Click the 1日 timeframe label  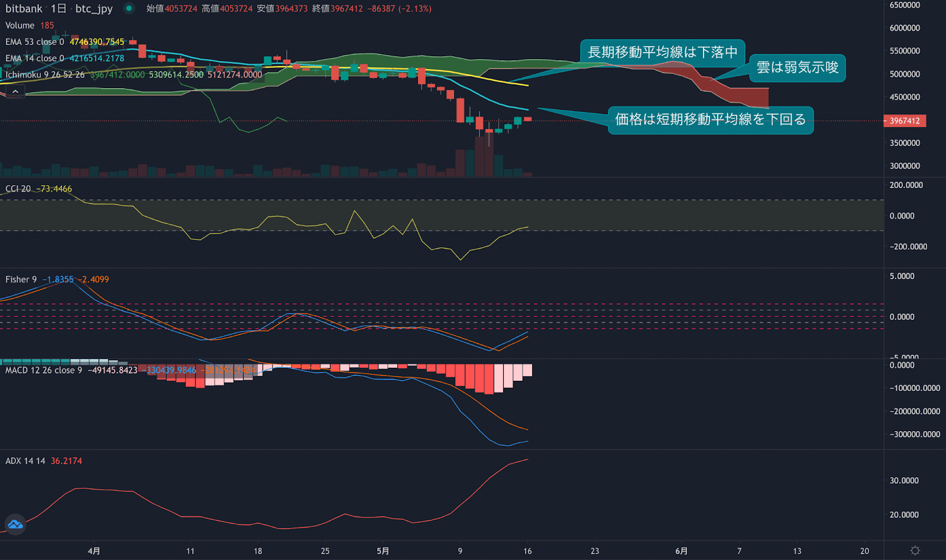(58, 8)
